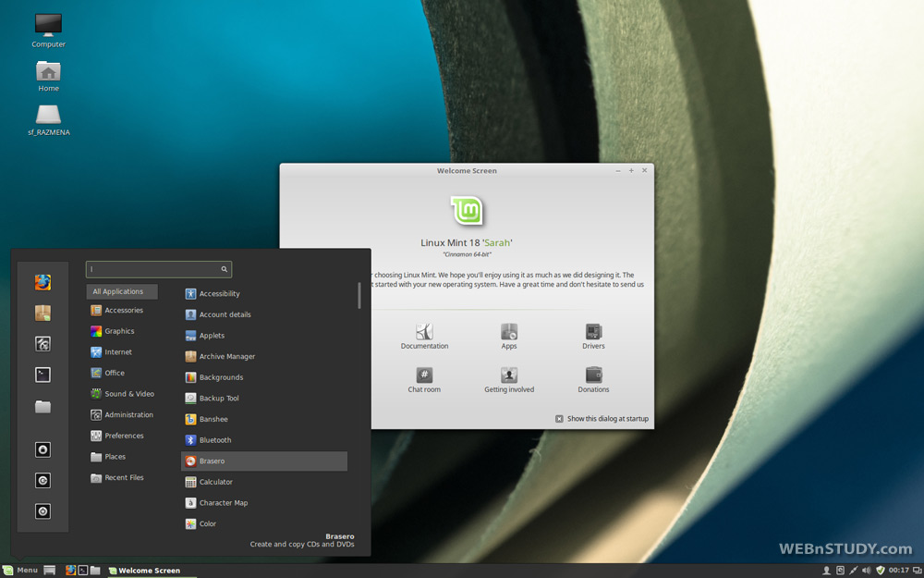
Task: Click the Quit power button in menu sidebar
Action: click(43, 511)
